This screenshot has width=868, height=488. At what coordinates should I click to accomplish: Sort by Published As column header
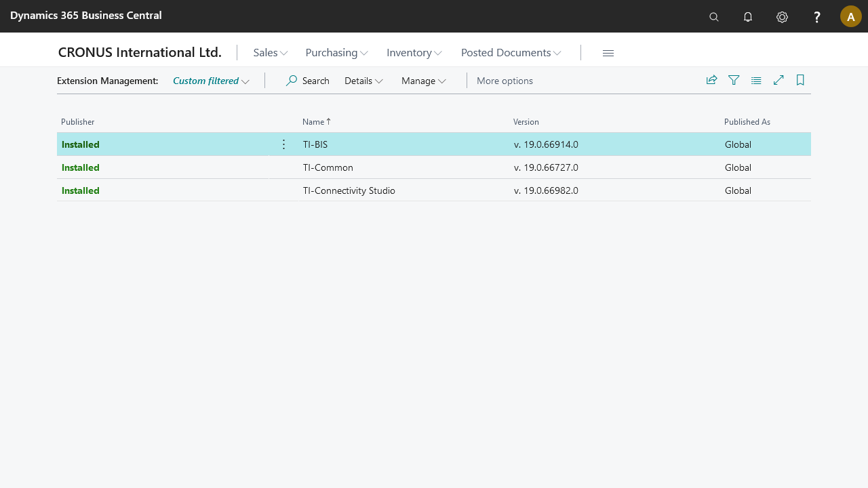click(747, 122)
